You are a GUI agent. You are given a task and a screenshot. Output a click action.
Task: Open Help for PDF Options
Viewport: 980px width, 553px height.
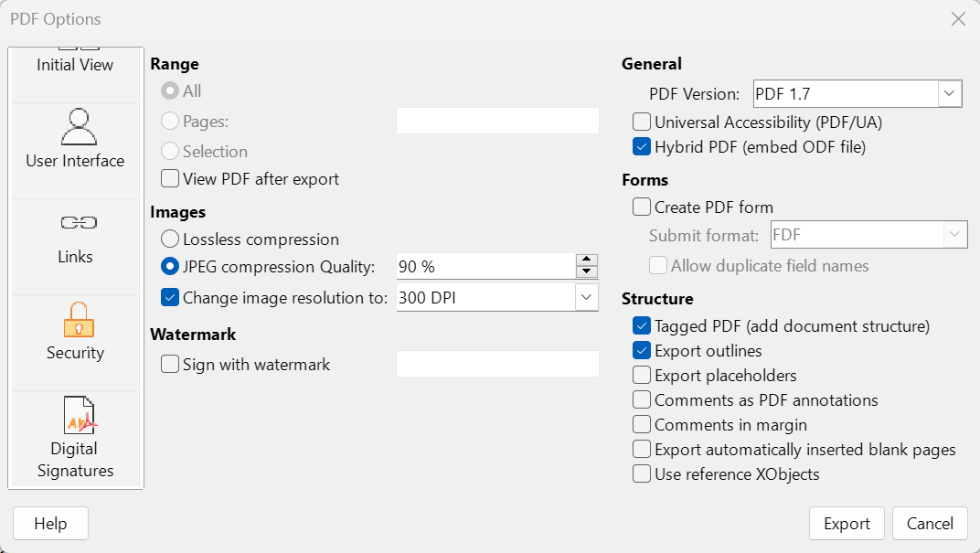[x=50, y=524]
